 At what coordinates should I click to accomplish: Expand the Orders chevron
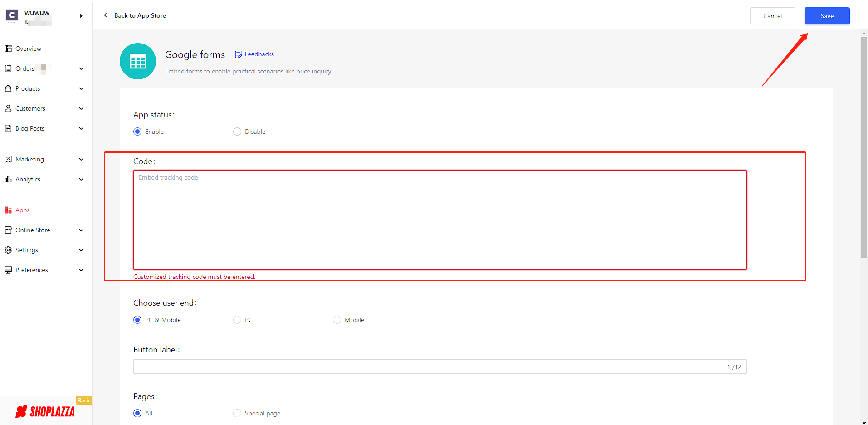pyautogui.click(x=81, y=68)
